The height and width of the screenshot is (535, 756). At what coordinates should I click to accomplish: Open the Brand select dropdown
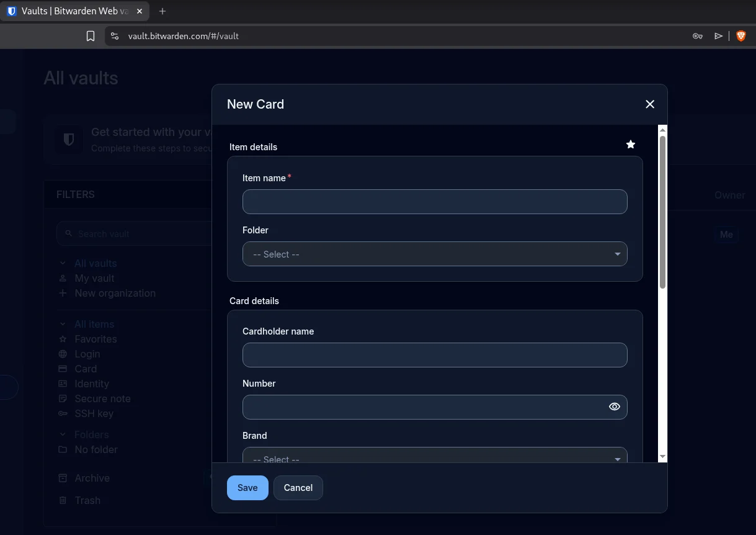(x=435, y=456)
